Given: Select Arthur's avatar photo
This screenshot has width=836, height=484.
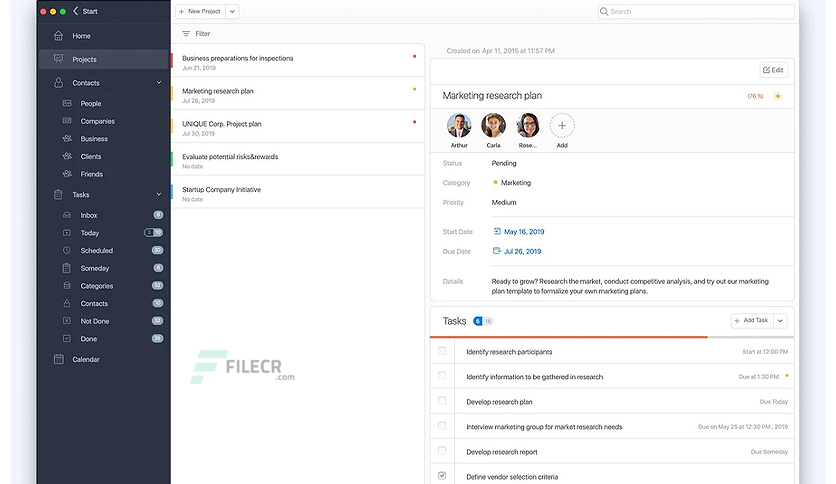Looking at the screenshot, I should tap(459, 125).
